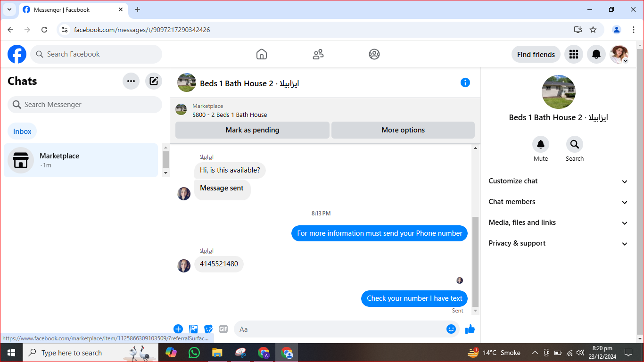
Task: Switch to Messenger | Facebook browser tab
Action: (73, 9)
